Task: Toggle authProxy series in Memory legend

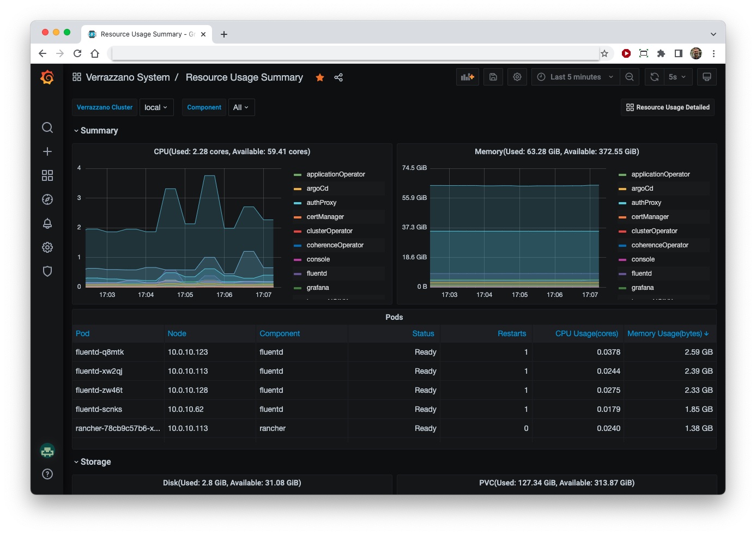Action: (646, 202)
